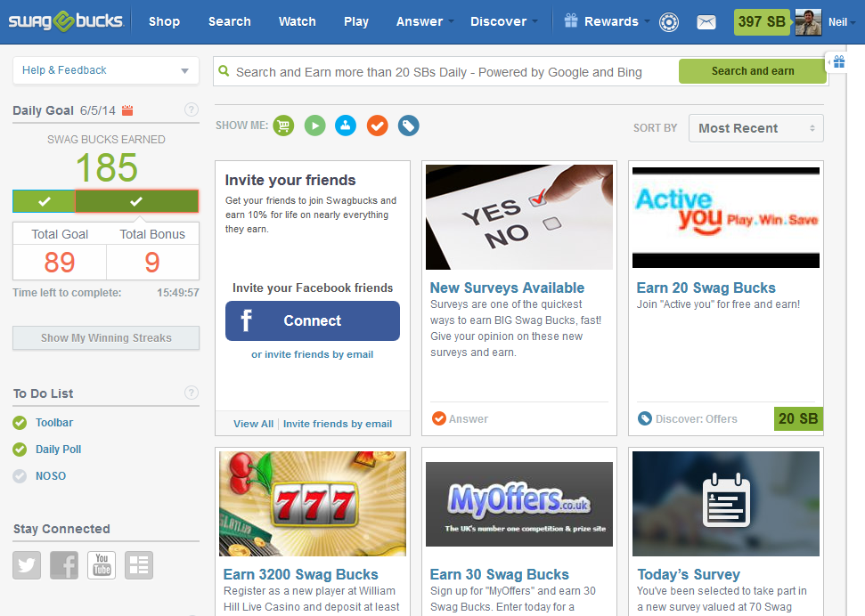Click the View All link

(x=253, y=424)
